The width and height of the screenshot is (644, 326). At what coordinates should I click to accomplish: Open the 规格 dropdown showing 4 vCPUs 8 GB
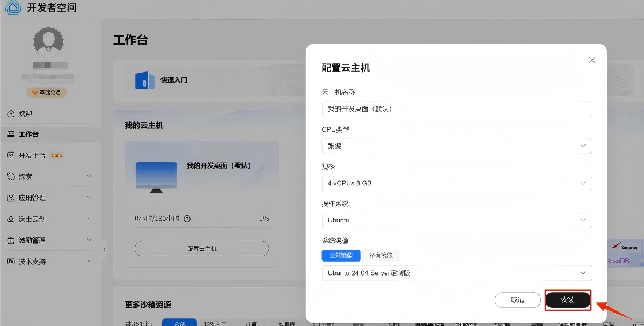pyautogui.click(x=457, y=183)
